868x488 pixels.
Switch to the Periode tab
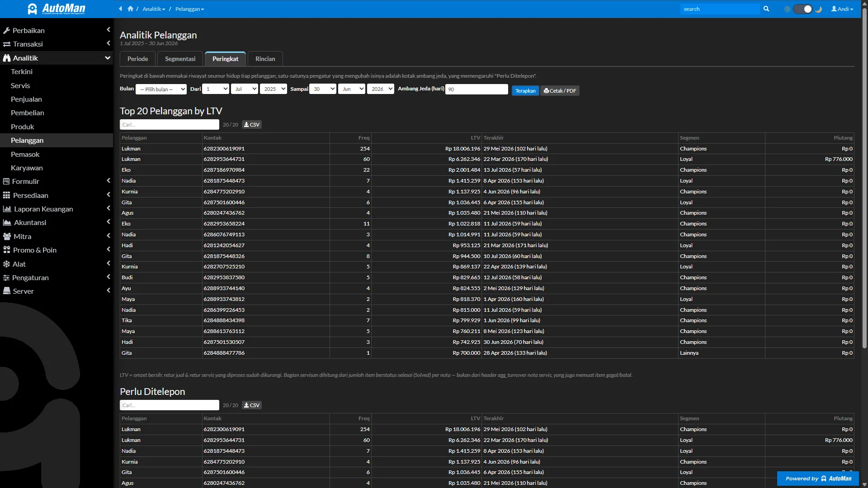tap(137, 59)
